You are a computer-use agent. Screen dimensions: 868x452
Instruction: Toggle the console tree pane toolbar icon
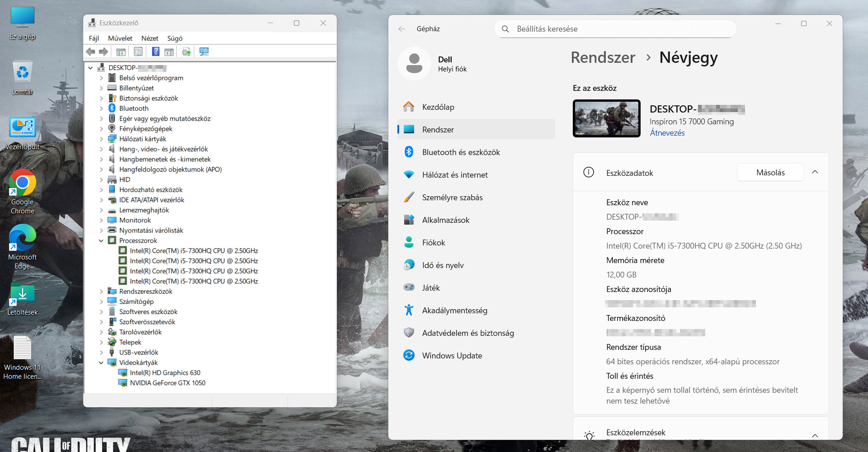[121, 52]
